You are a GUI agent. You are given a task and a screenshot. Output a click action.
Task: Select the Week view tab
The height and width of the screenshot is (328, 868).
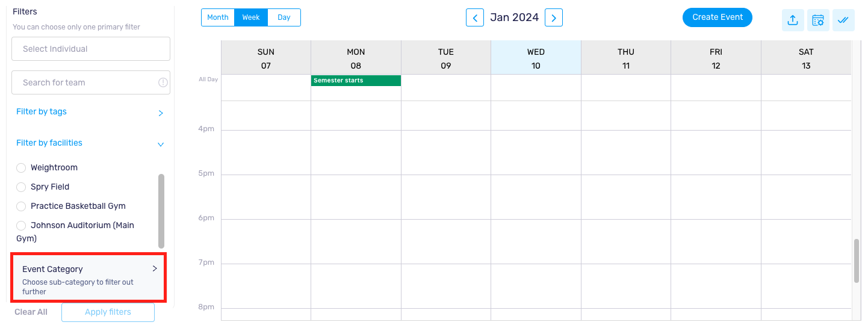pyautogui.click(x=251, y=17)
